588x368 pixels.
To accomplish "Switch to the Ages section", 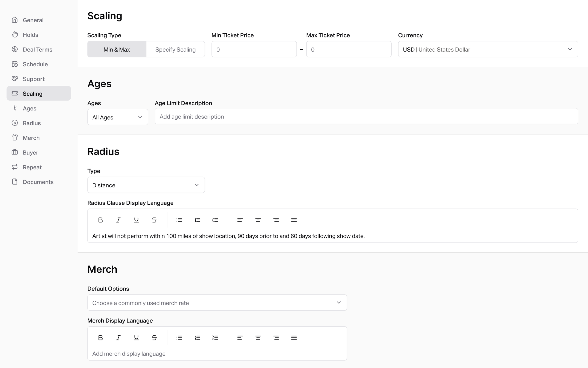I will [29, 108].
